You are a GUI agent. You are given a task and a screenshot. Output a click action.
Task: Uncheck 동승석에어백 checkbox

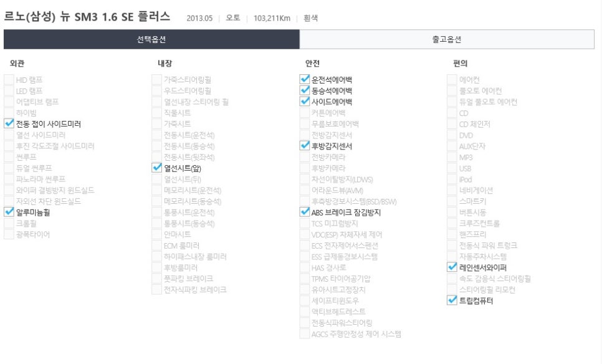[x=305, y=90]
